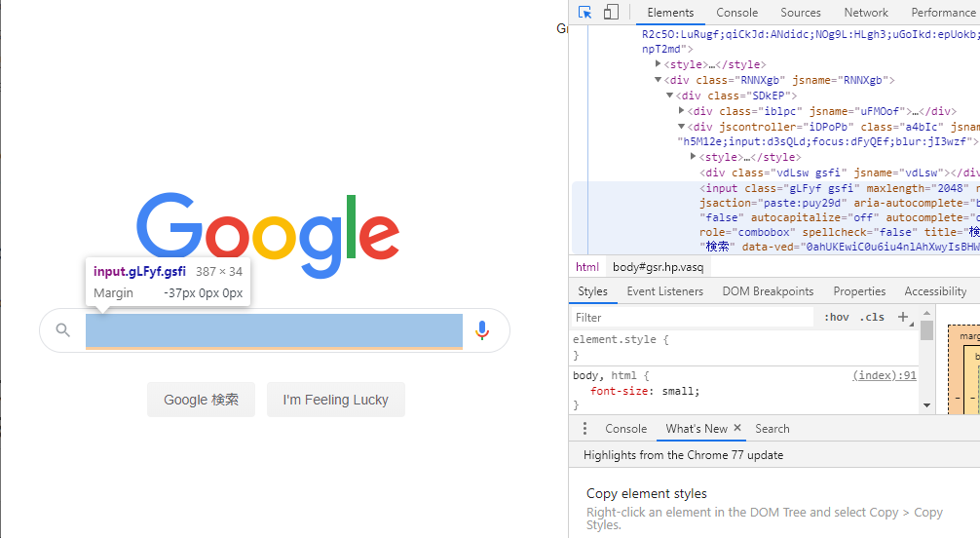Click the Copy element styles heading
Image resolution: width=980 pixels, height=538 pixels.
pyautogui.click(x=646, y=493)
